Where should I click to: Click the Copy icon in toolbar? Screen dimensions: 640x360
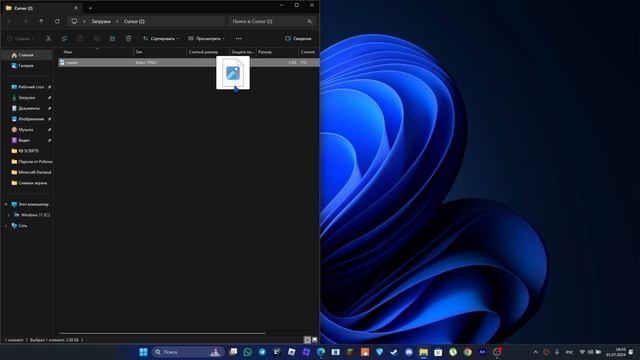pyautogui.click(x=64, y=38)
